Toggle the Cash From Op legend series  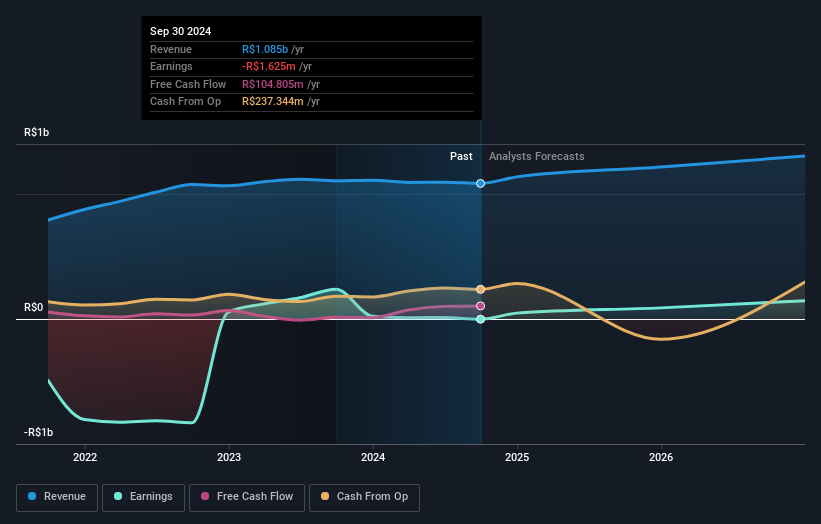coord(364,497)
